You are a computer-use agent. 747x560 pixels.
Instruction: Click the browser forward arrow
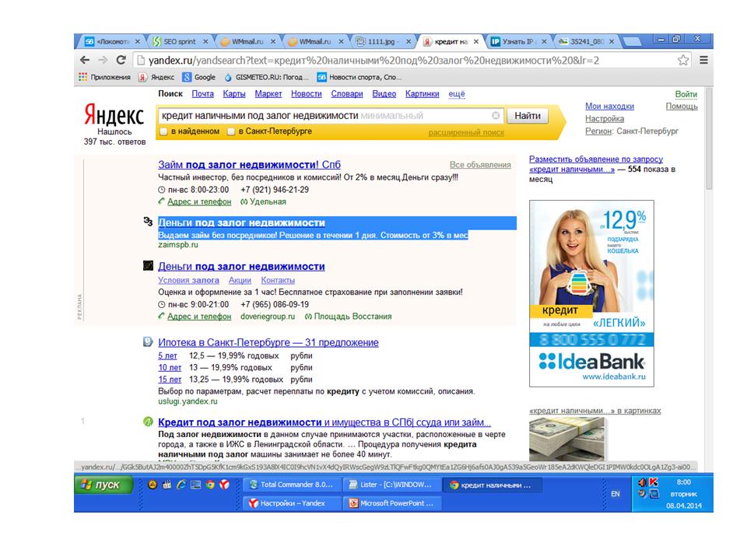pos(103,60)
